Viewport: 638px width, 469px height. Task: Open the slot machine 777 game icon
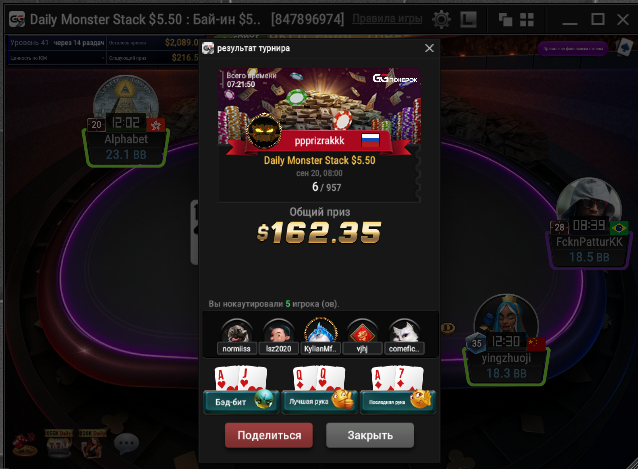point(59,443)
